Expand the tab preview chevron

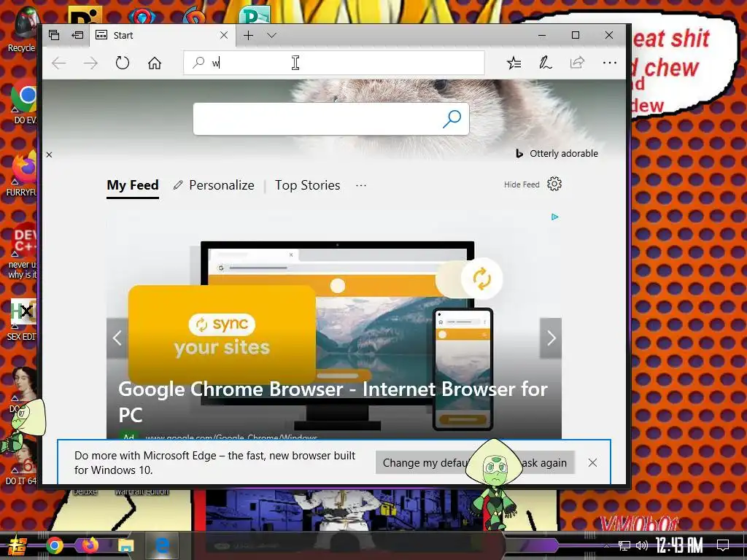tap(271, 35)
